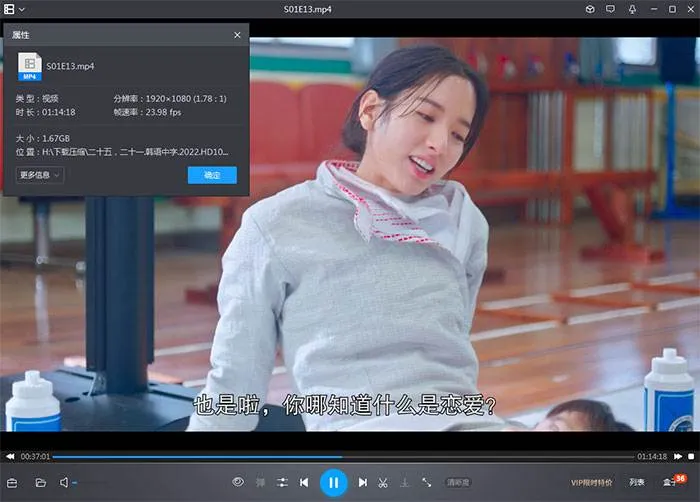Screen dimensions: 700x502
Task: Seek along the video progress bar
Action: [x=343, y=457]
